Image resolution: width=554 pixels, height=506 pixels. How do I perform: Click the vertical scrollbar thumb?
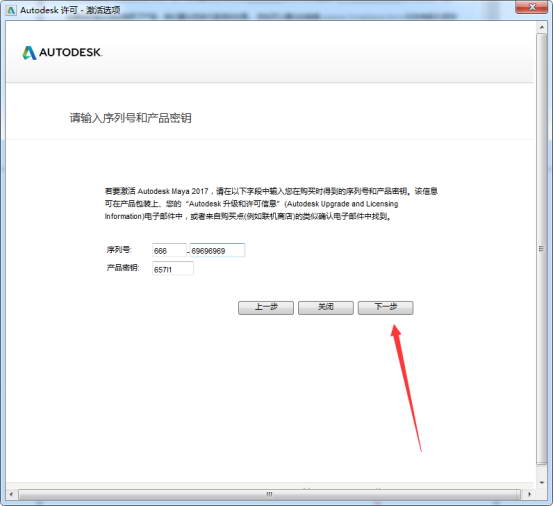click(541, 249)
